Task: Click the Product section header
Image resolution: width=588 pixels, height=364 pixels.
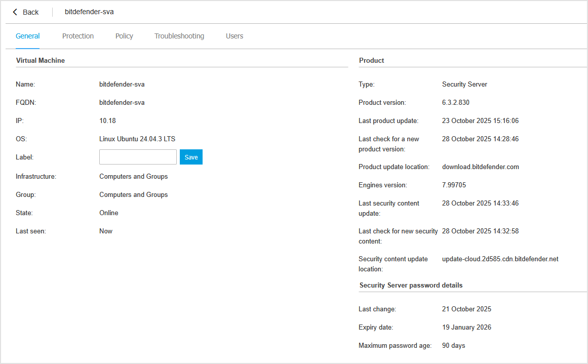Action: point(371,60)
